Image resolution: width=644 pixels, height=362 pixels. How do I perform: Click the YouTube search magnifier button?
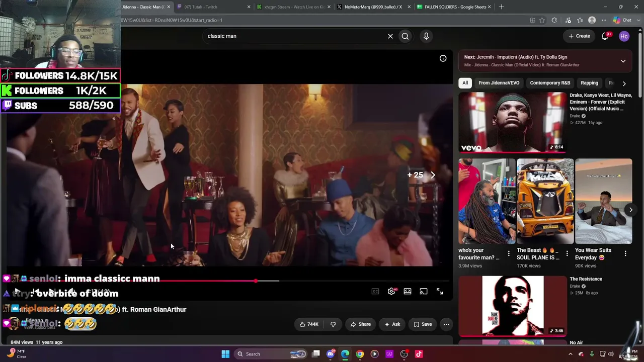(x=405, y=36)
